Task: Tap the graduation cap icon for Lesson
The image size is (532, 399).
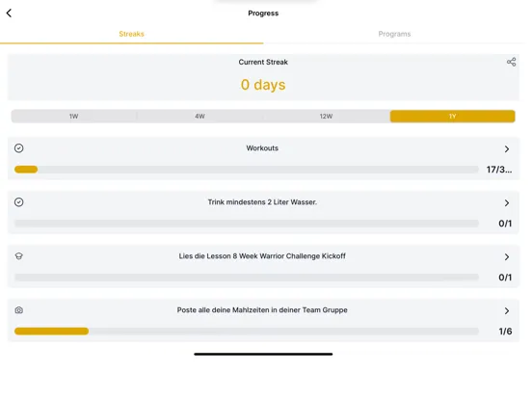Action: coord(19,256)
